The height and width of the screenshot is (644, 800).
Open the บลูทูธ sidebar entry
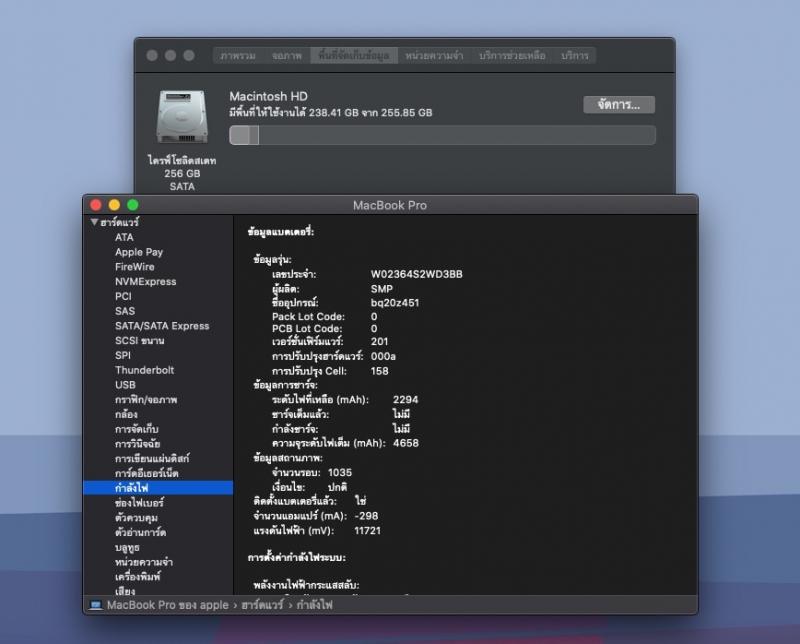coord(127,547)
